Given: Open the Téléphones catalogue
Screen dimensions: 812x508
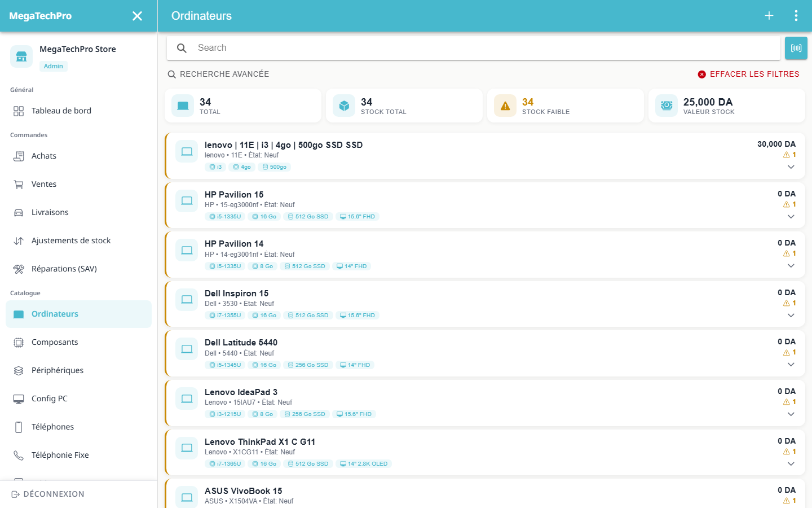Looking at the screenshot, I should point(78,427).
